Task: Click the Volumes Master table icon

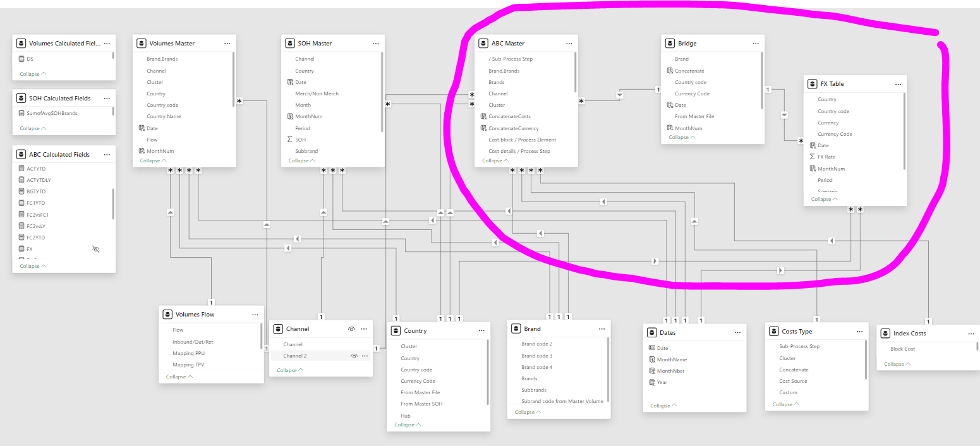Action: pos(142,44)
